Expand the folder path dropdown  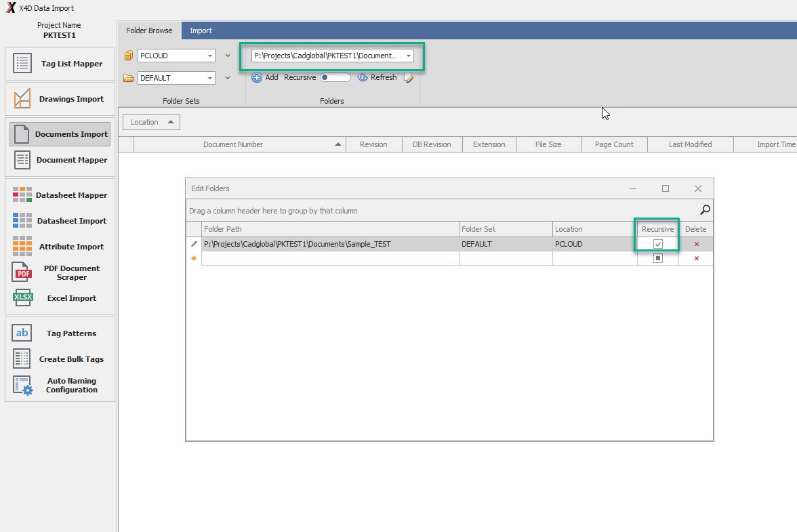pyautogui.click(x=409, y=56)
